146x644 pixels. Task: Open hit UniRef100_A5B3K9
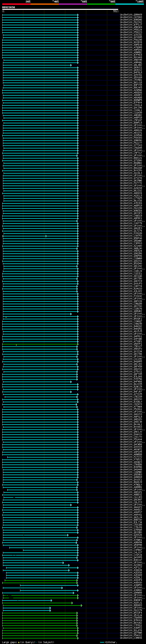click(x=131, y=27)
